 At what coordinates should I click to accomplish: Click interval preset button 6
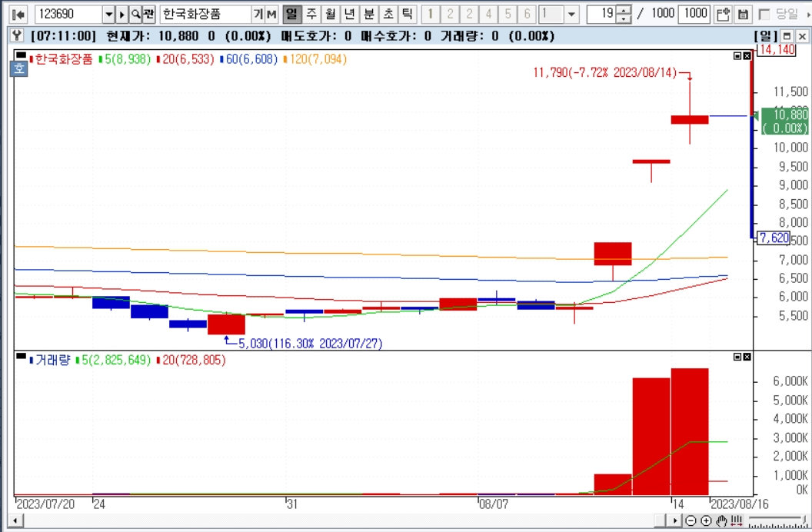click(527, 15)
